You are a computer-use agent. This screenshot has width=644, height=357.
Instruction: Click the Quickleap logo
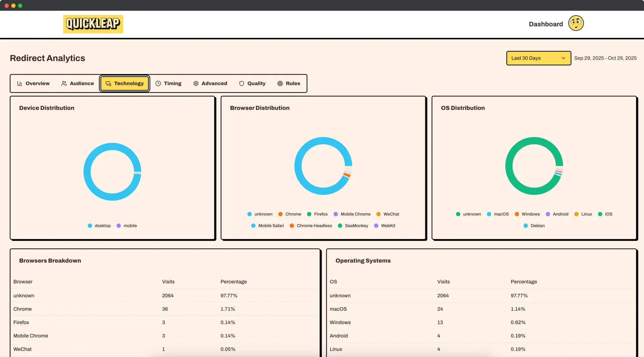(93, 24)
